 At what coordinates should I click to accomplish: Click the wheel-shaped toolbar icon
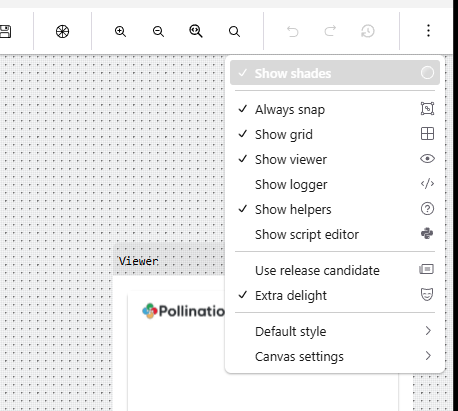(62, 31)
